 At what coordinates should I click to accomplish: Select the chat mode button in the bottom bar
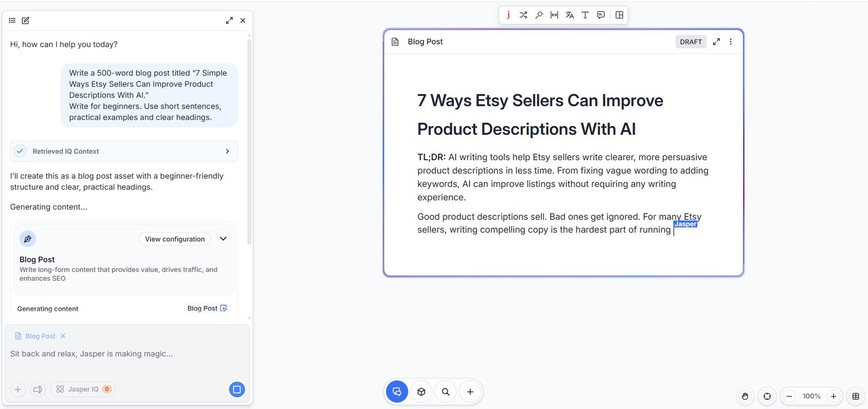click(x=397, y=392)
